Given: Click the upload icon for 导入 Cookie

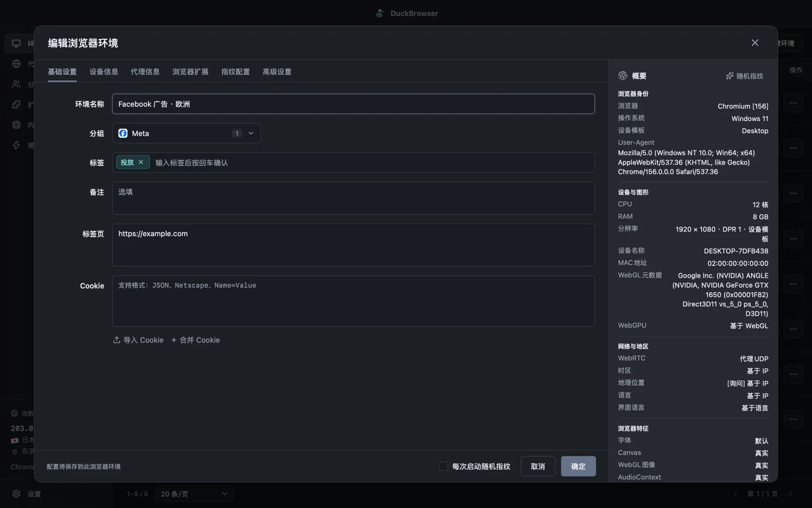Looking at the screenshot, I should point(117,340).
